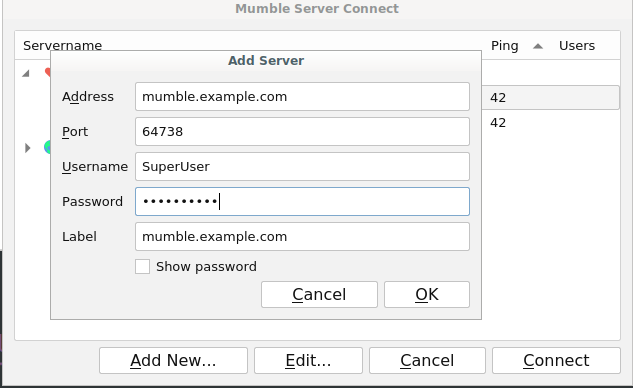
Task: Place cursor in the Password field
Action: tap(302, 201)
